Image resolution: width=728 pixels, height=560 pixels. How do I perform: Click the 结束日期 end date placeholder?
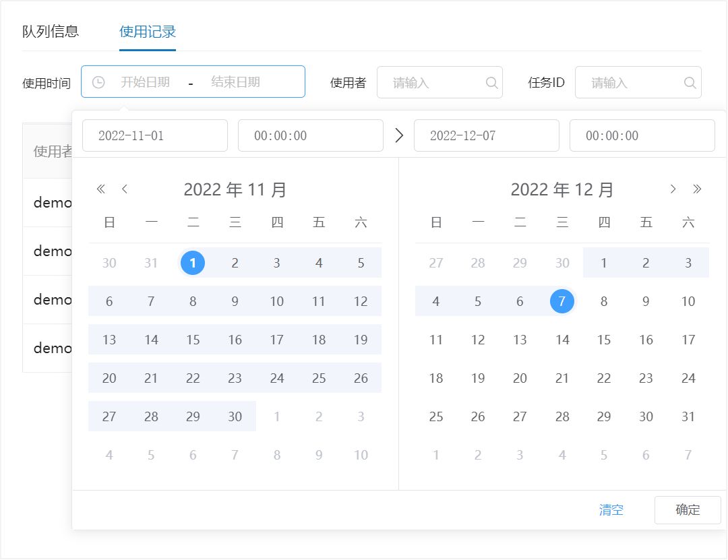pyautogui.click(x=235, y=82)
